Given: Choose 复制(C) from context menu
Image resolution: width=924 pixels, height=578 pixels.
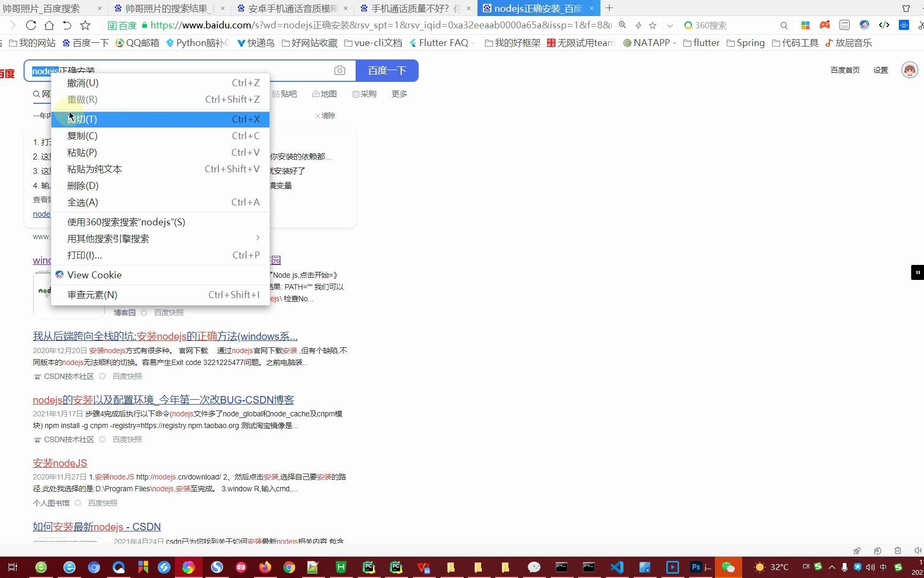Looking at the screenshot, I should tap(160, 136).
